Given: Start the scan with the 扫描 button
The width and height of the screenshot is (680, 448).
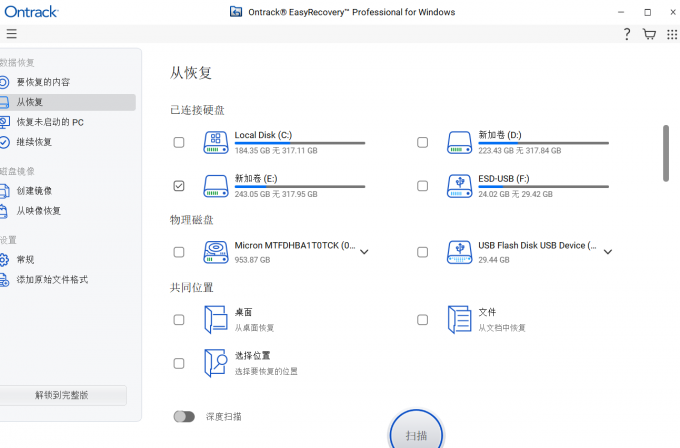Looking at the screenshot, I should coord(416,434).
